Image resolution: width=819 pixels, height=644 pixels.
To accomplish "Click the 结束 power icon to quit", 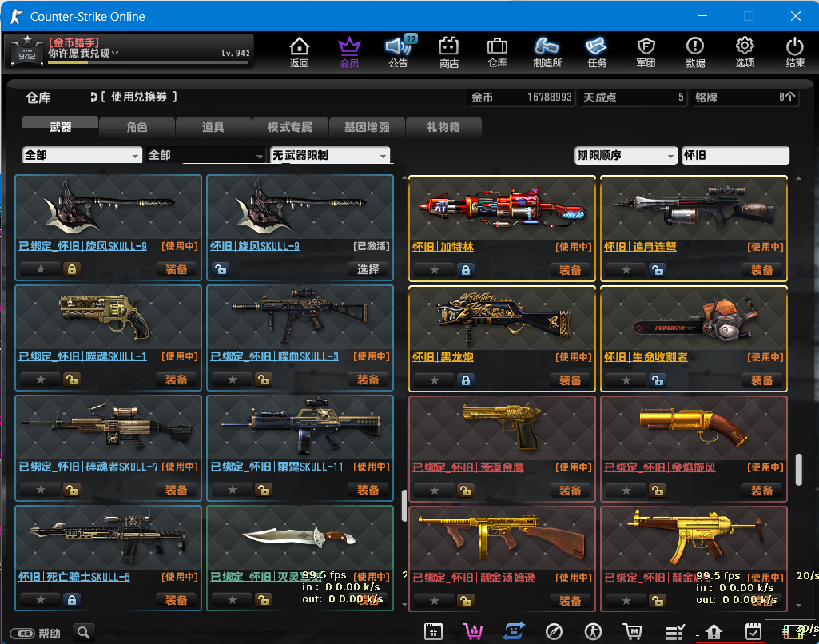I will pyautogui.click(x=795, y=52).
